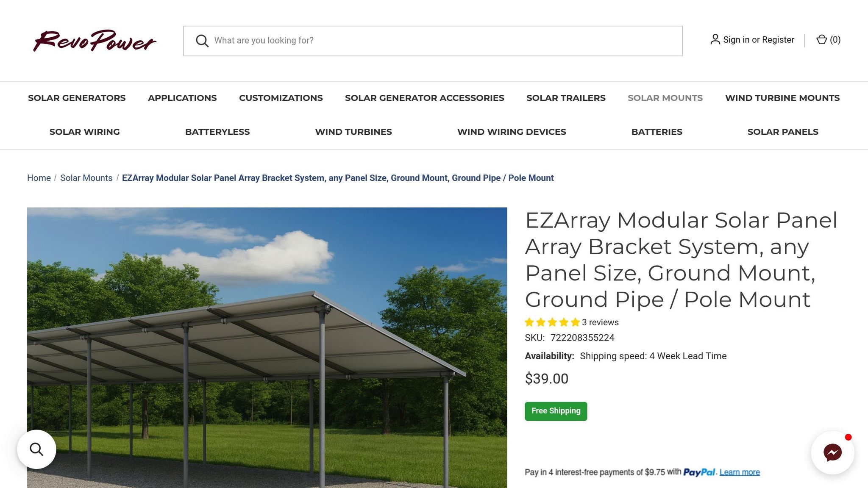Open the shopping cart basket icon
This screenshot has height=488, width=868.
pos(821,39)
